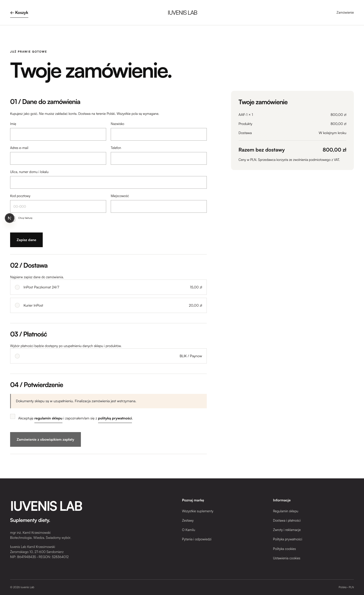Open Zwroty i reklamacje footer link

[287, 530]
